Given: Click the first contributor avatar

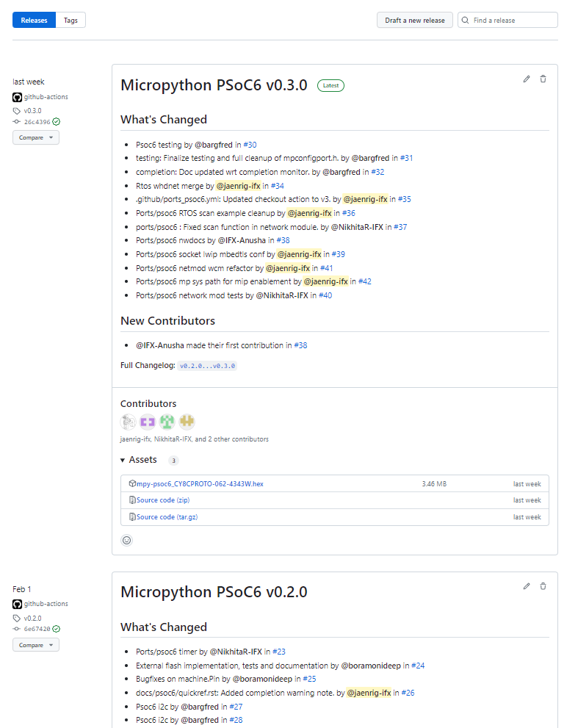Looking at the screenshot, I should [x=128, y=422].
